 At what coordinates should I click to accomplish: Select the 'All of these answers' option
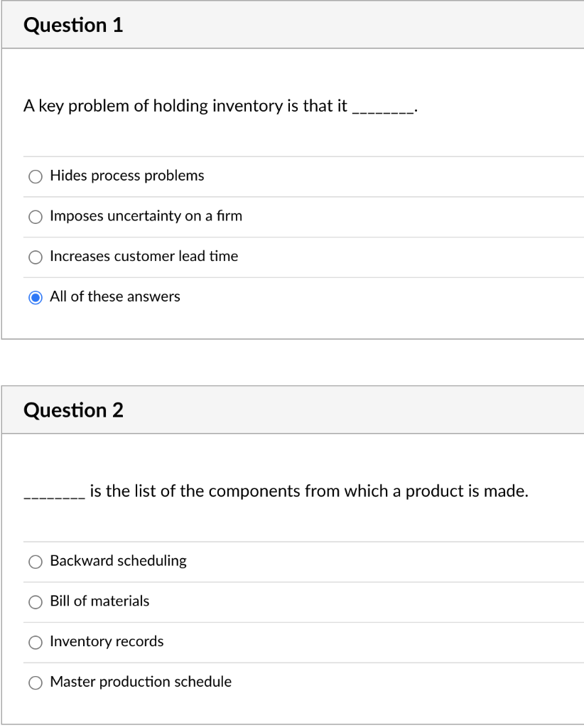click(x=36, y=297)
